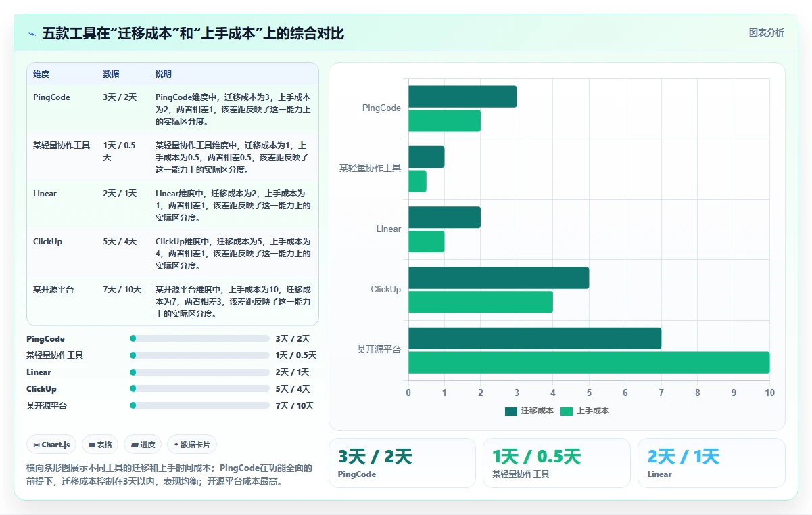Click the 维度 column header
Screen dimensions: 812x515
pyautogui.click(x=41, y=74)
